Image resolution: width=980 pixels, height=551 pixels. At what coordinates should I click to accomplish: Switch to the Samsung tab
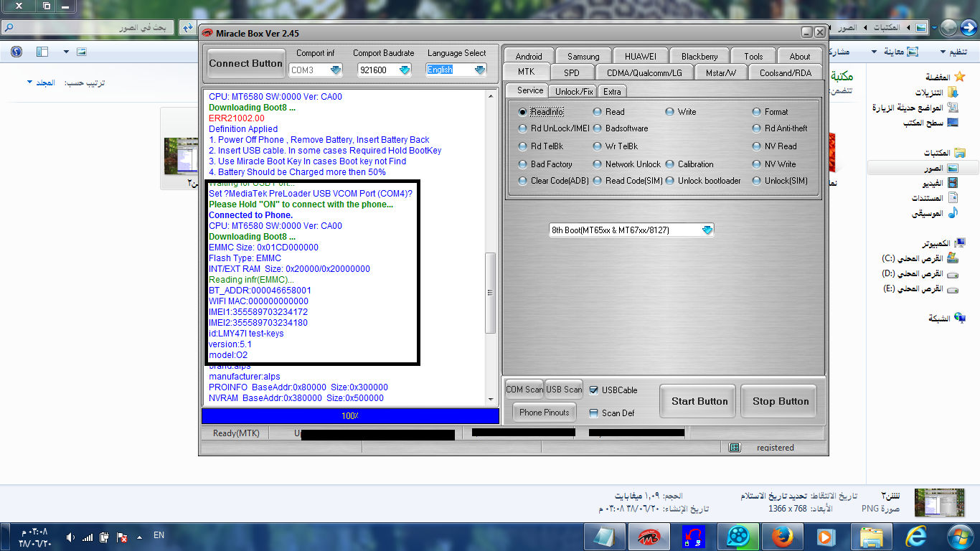click(x=583, y=56)
